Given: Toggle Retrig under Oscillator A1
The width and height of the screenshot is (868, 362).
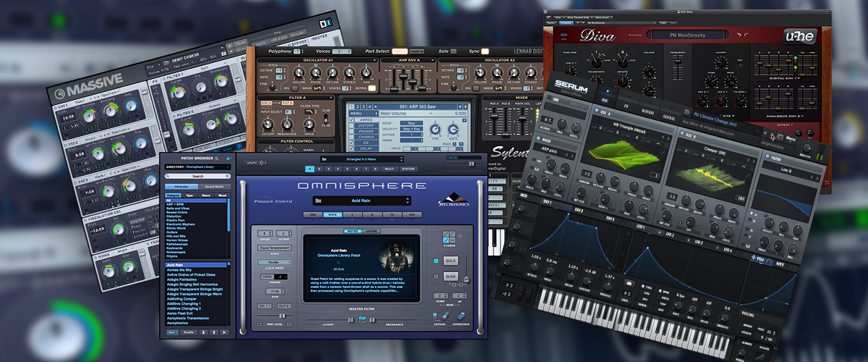Looking at the screenshot, I should [372, 88].
